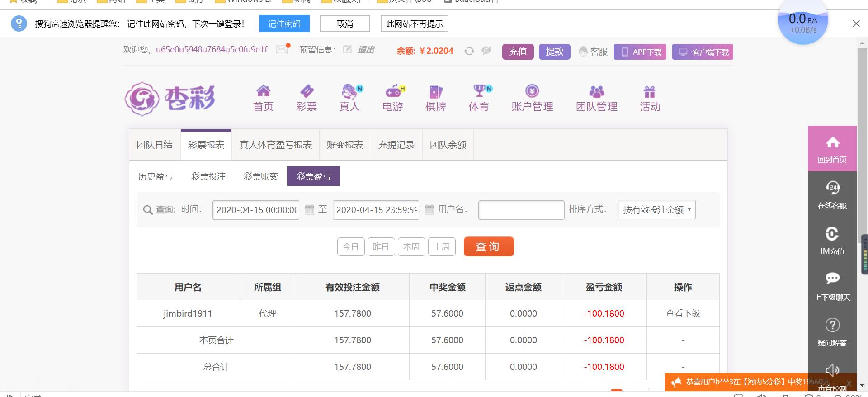Switch to 团队日结 tab
The width and height of the screenshot is (868, 397).
click(x=155, y=145)
